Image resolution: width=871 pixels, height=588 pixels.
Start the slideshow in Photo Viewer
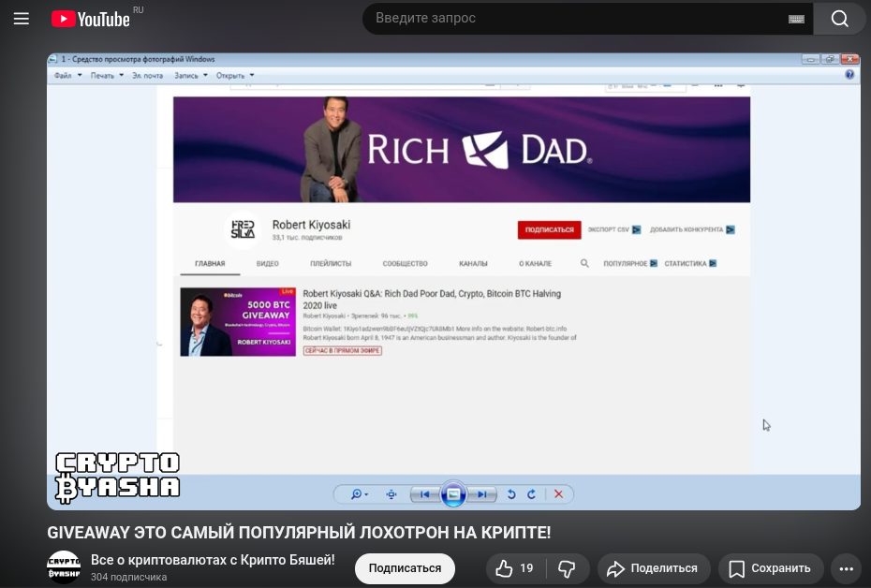tap(452, 493)
